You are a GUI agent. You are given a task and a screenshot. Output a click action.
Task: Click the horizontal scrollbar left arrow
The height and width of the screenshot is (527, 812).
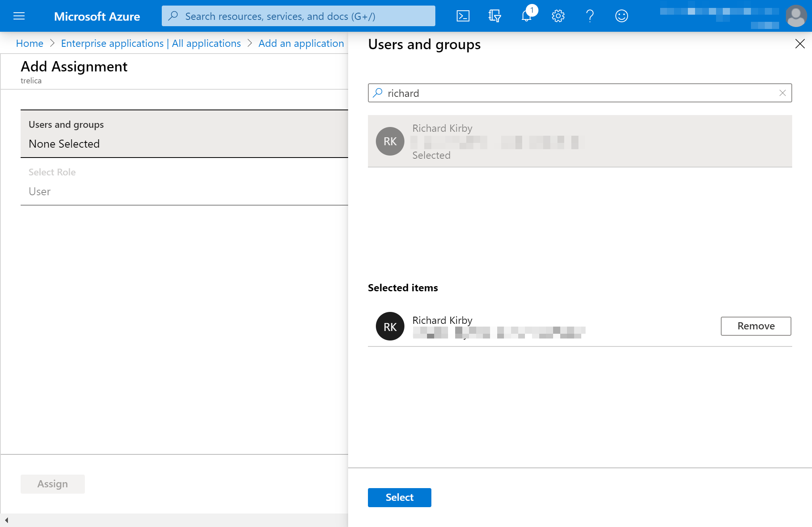tap(6, 520)
